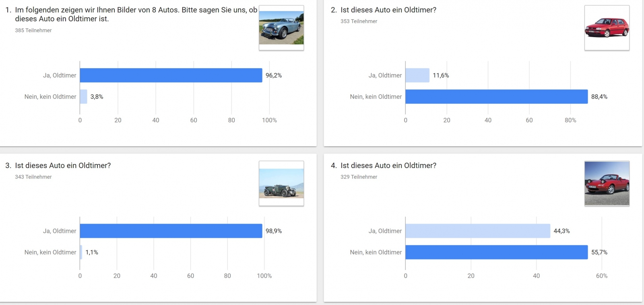Open the vintage green car thumbnail in question 3
This screenshot has height=305, width=644.
(x=281, y=184)
